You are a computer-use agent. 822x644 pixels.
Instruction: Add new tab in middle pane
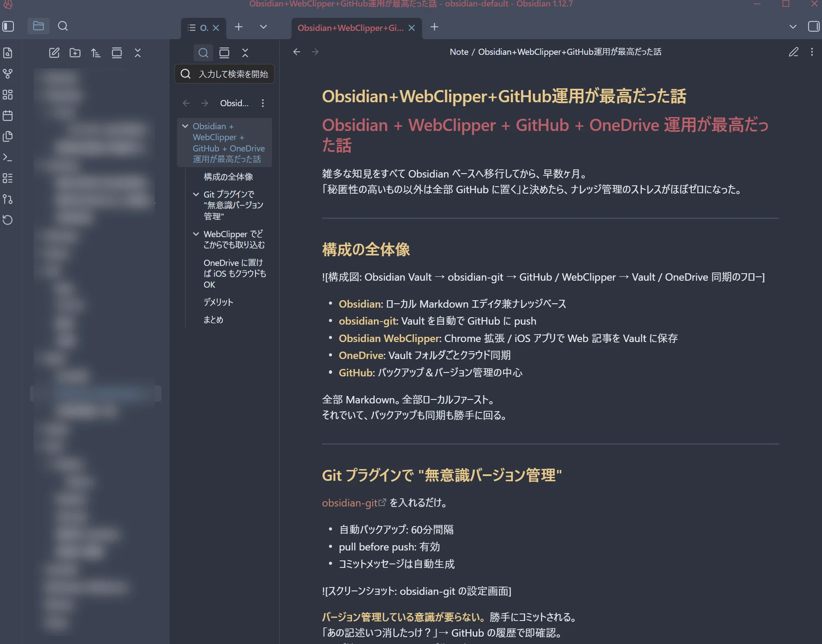[238, 27]
